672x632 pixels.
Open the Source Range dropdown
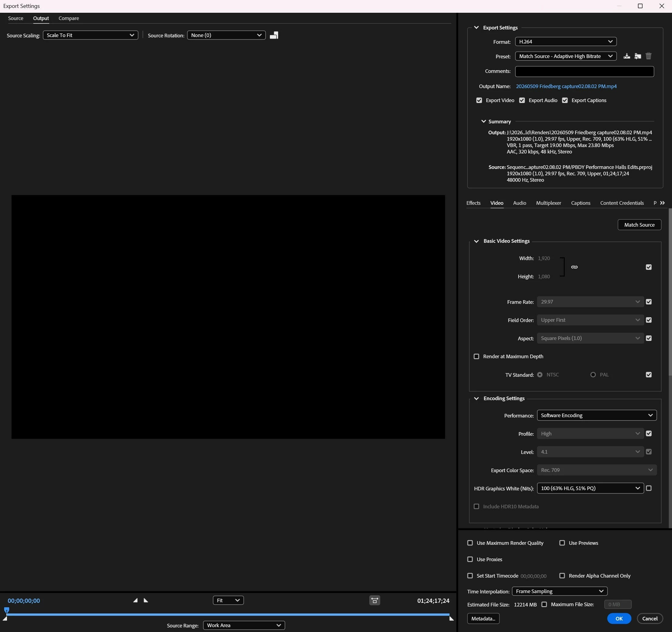coord(244,625)
